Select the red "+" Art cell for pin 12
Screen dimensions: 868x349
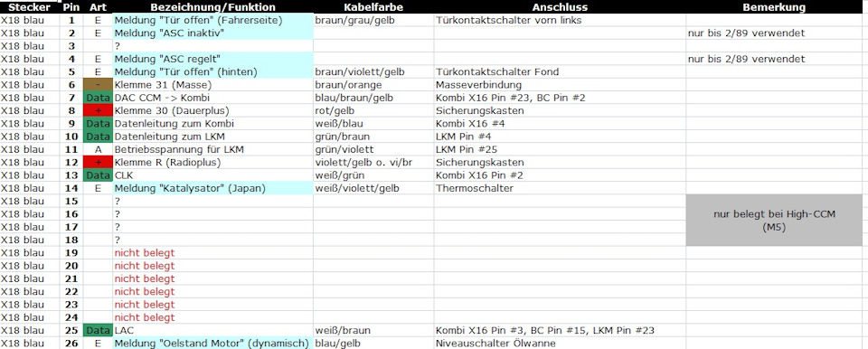click(x=98, y=163)
